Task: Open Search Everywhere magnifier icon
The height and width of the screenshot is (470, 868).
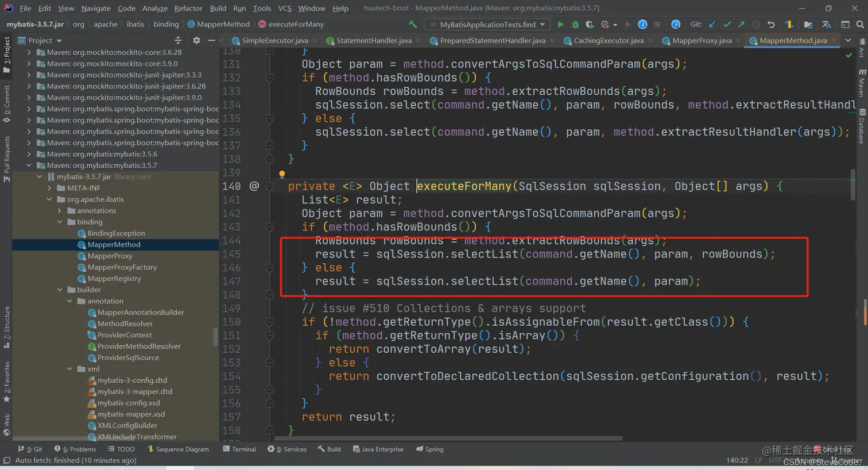Action: [x=860, y=24]
